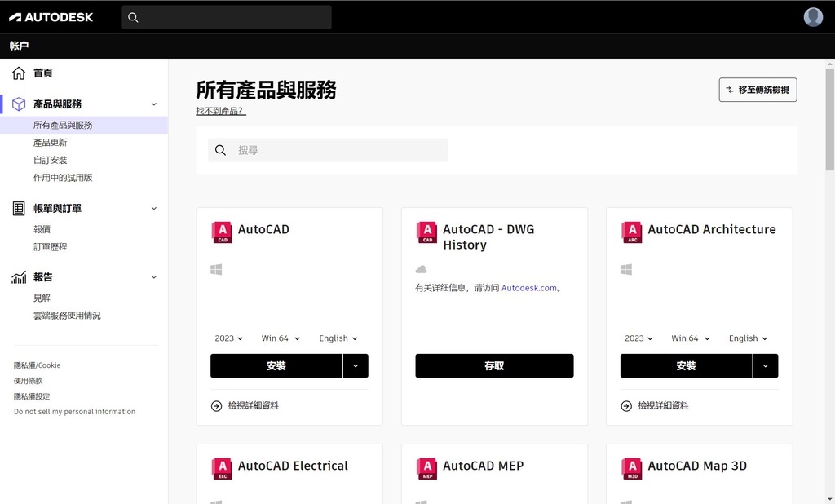Open 產品更新 in sidebar
This screenshot has width=835, height=504.
tap(50, 142)
